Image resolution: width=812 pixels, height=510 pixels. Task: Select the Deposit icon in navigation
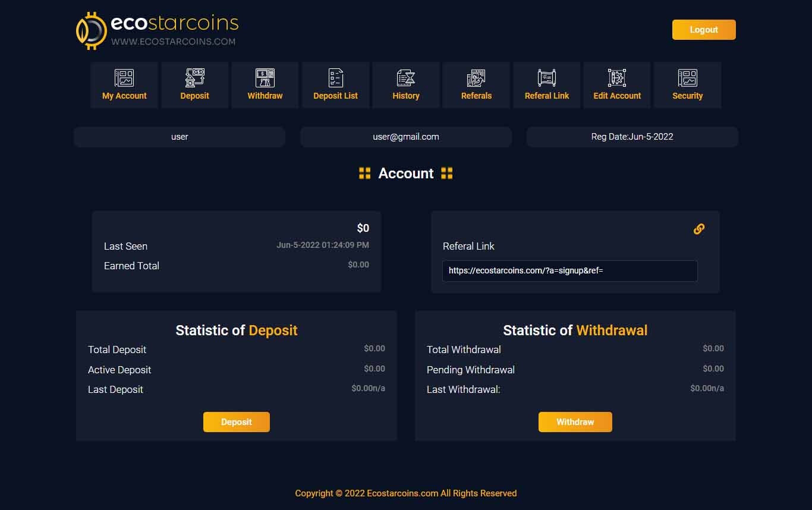pos(195,78)
